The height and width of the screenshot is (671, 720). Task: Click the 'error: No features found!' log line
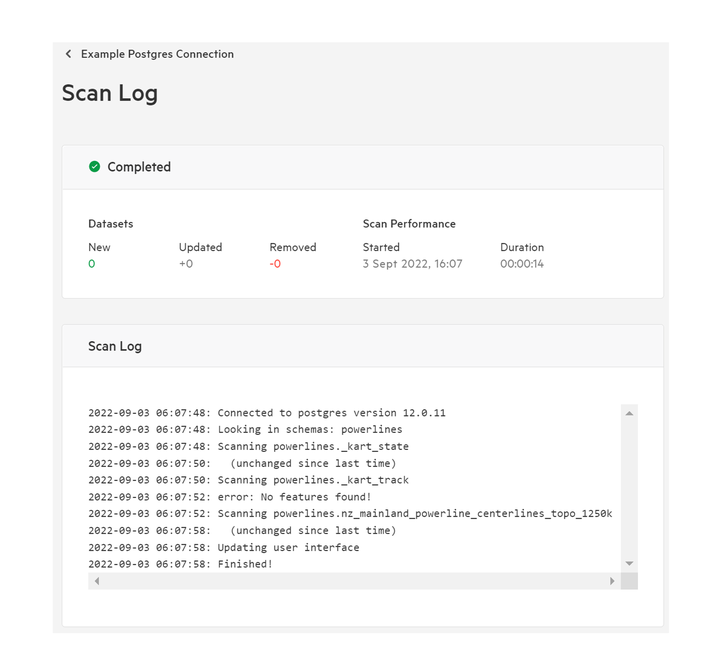pos(230,497)
